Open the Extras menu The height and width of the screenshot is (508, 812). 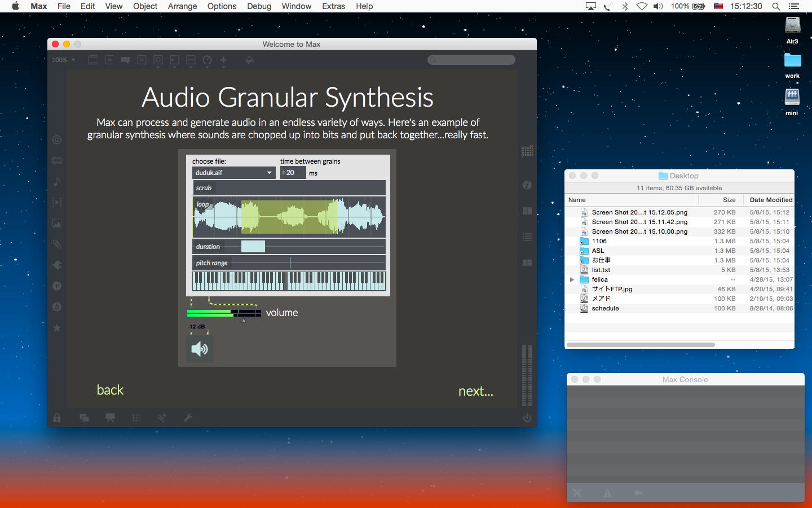[333, 6]
